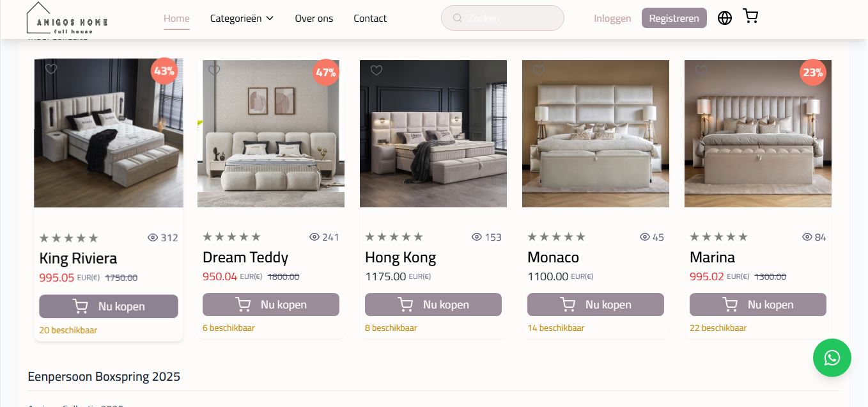The image size is (868, 407).
Task: Open the shopping cart icon
Action: 750,17
